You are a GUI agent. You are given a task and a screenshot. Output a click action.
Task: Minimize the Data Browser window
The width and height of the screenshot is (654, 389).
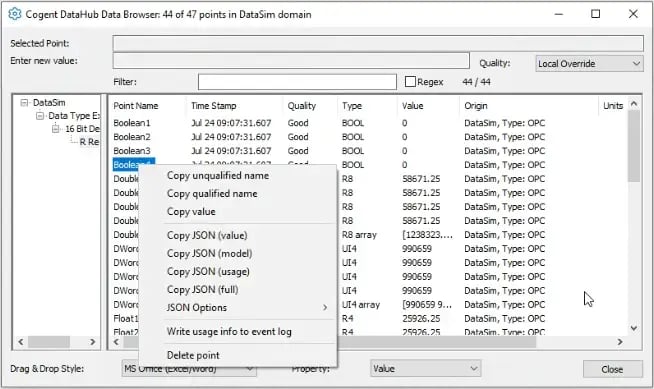559,14
